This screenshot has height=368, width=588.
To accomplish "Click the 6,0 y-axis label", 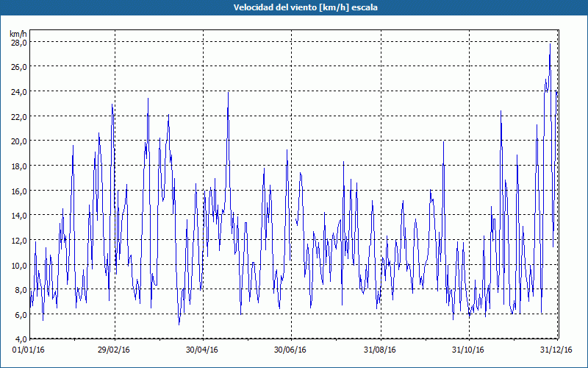I will coord(21,315).
